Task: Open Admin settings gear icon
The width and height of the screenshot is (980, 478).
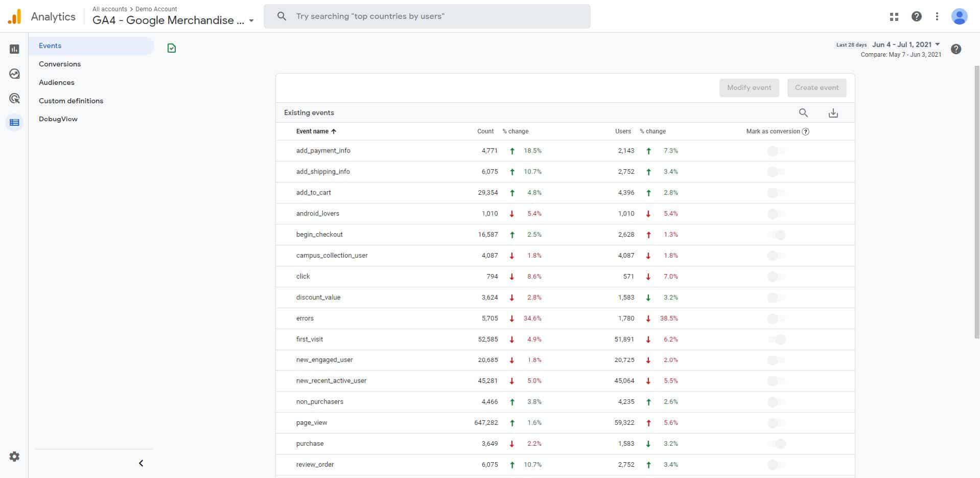Action: pos(14,457)
